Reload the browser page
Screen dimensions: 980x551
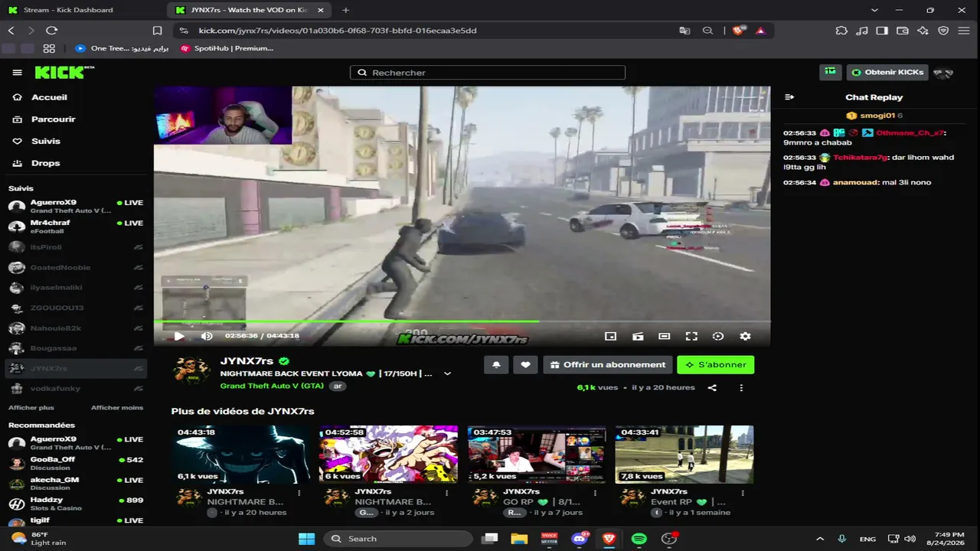pos(51,31)
